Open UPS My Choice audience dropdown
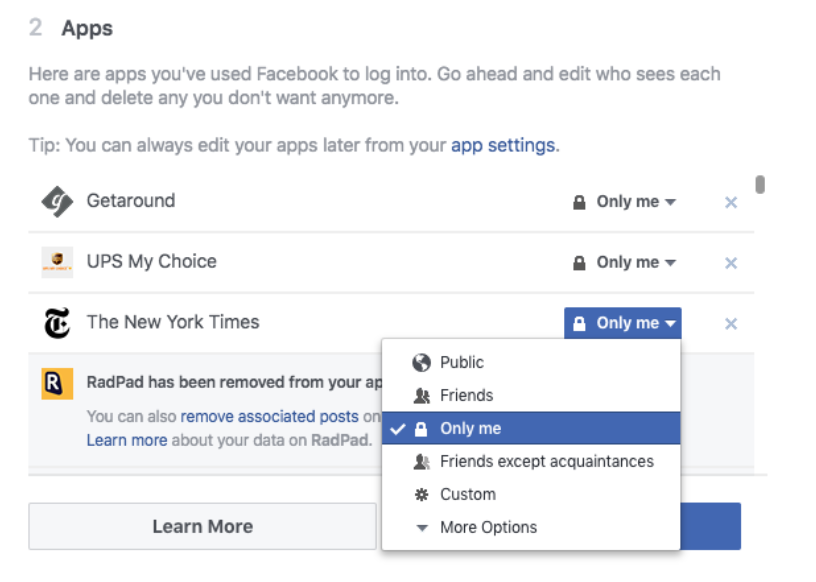The width and height of the screenshot is (816, 582). tap(624, 263)
